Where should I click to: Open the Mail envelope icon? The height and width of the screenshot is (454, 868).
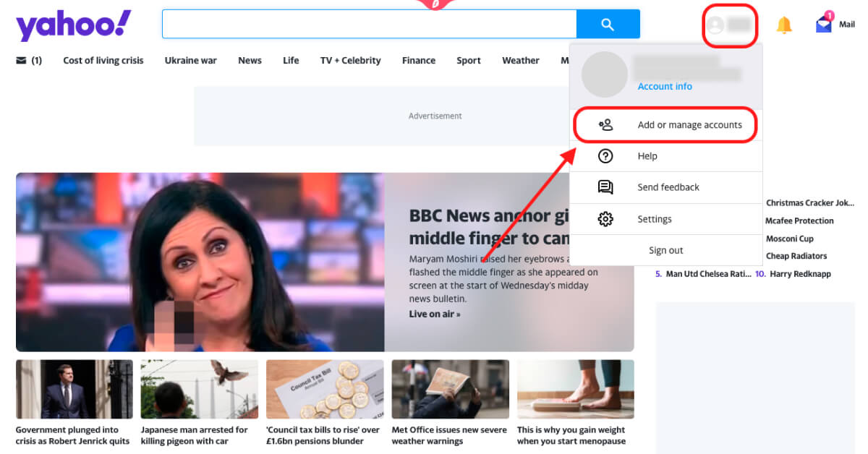[x=824, y=24]
